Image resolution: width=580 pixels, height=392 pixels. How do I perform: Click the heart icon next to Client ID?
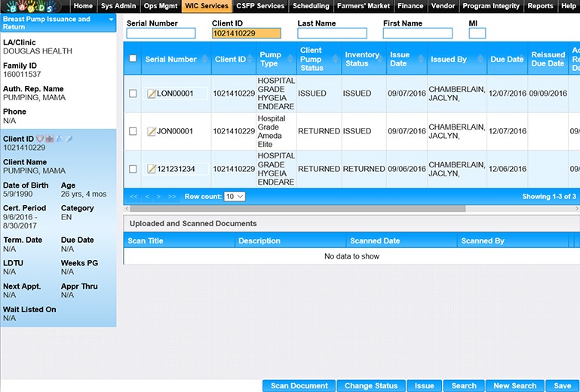pyautogui.click(x=40, y=139)
